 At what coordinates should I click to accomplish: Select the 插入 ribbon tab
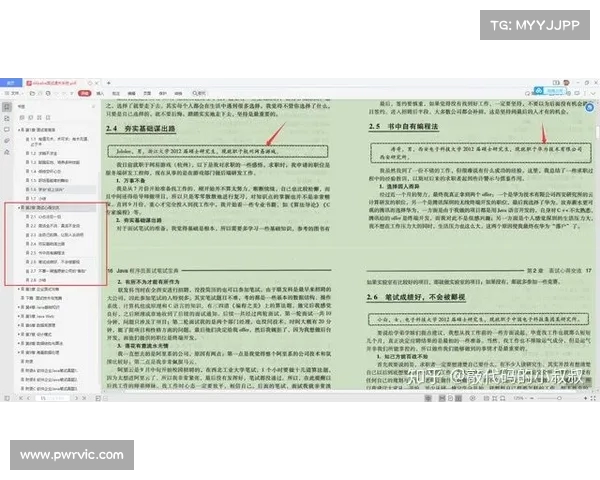coord(100,93)
